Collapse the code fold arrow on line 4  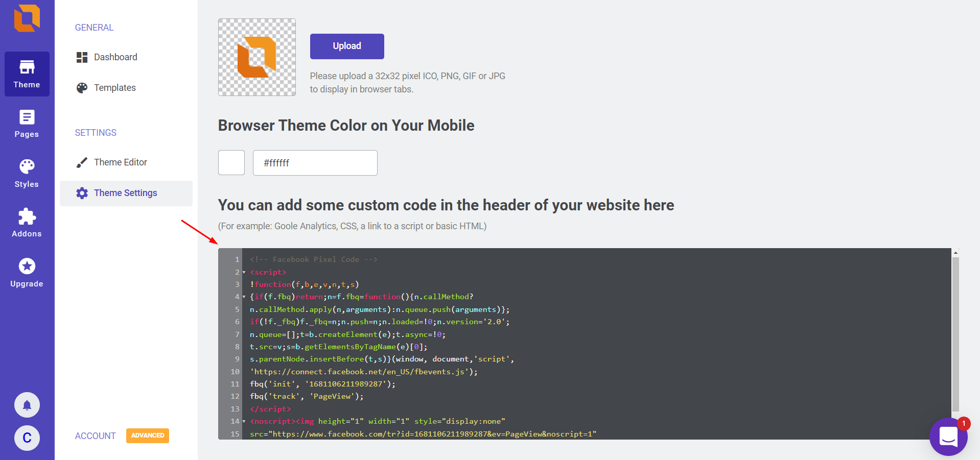pyautogui.click(x=244, y=297)
